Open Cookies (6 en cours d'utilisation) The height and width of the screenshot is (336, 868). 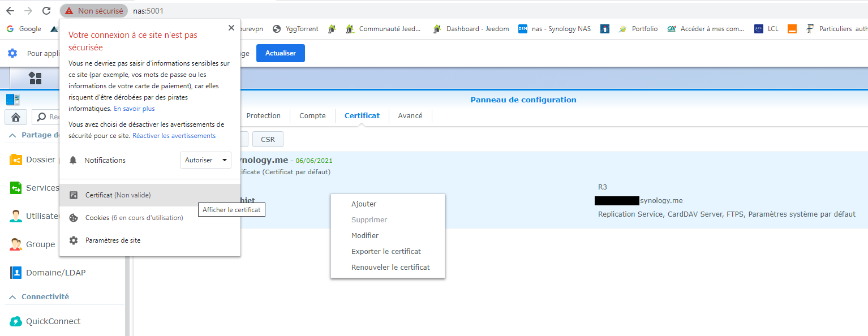[150, 218]
